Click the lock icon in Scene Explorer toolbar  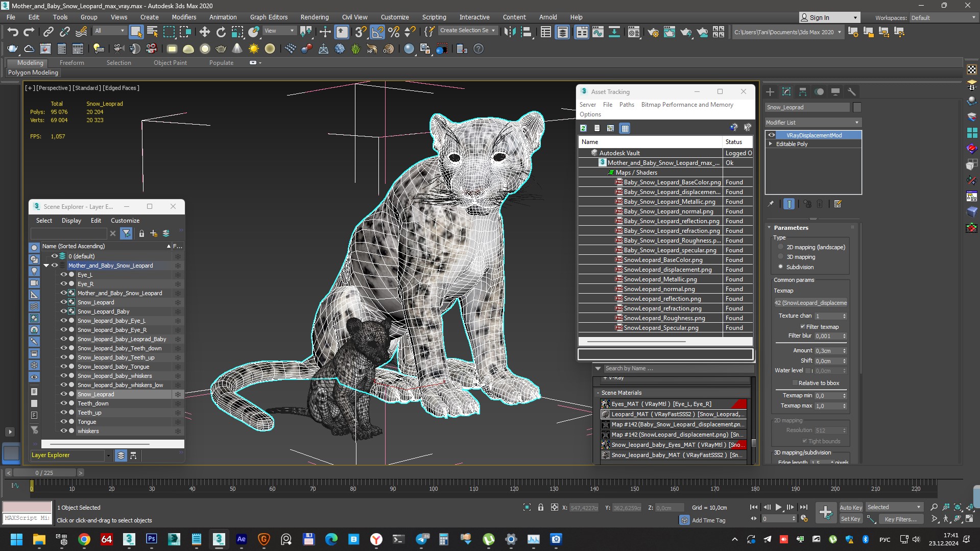pos(141,233)
